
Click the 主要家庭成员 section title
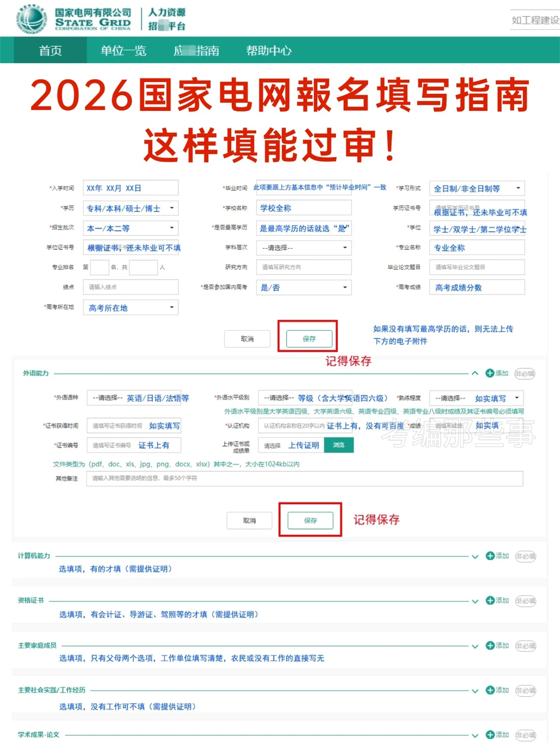coord(37,645)
